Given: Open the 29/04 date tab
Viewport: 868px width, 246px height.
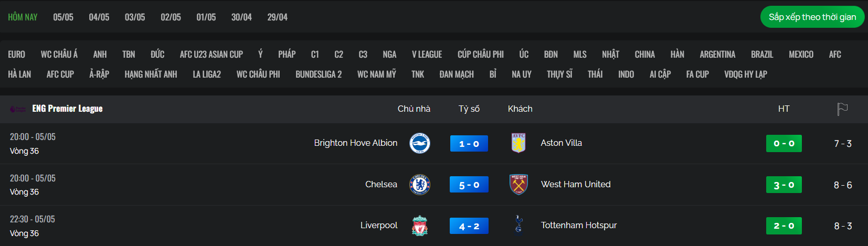Looking at the screenshot, I should pyautogui.click(x=278, y=17).
